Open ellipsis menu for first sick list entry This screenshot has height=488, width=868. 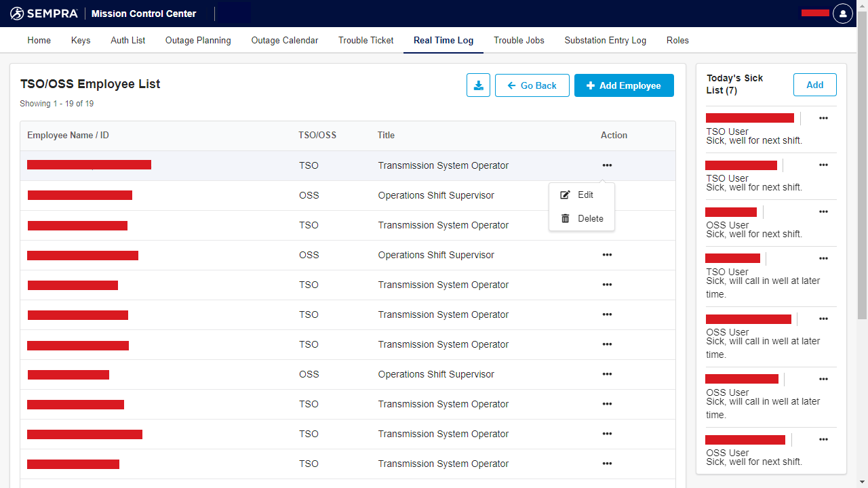[823, 118]
